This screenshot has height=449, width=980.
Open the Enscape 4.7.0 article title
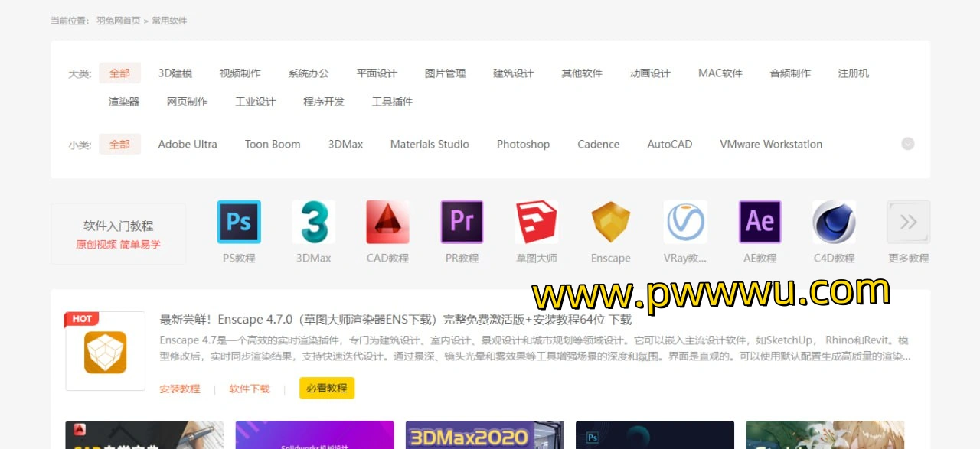tap(396, 320)
